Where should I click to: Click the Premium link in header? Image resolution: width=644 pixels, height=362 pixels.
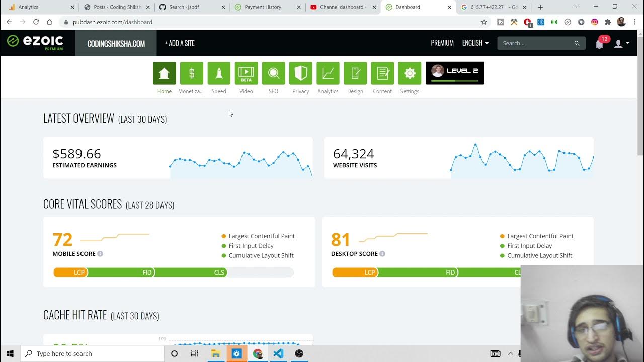pyautogui.click(x=442, y=43)
